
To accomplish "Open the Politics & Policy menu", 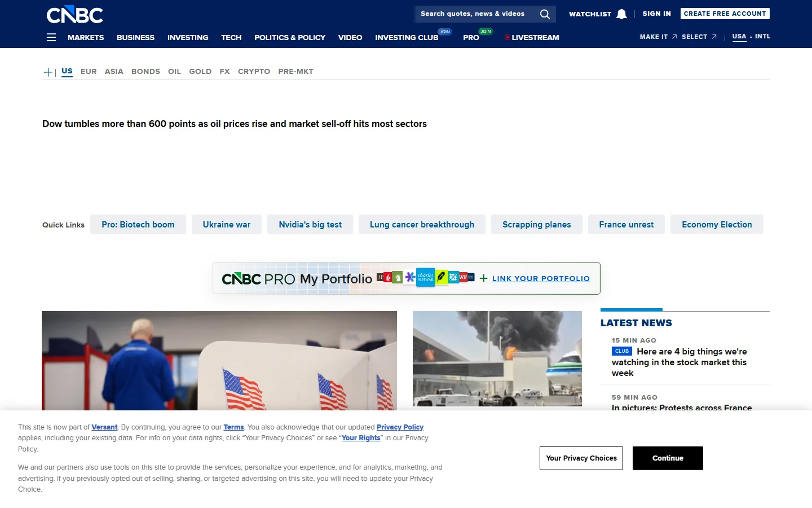I will 290,37.
